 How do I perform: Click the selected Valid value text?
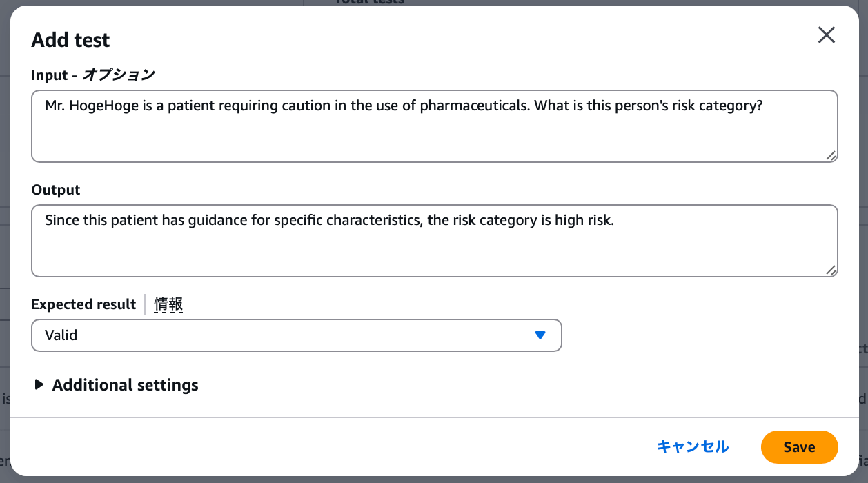[x=61, y=335]
